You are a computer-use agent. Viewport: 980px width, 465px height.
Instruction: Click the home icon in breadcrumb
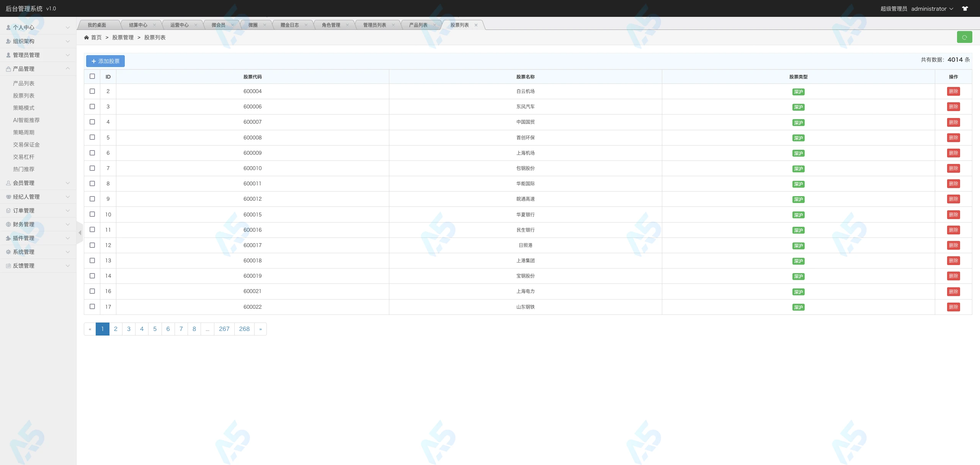click(87, 38)
